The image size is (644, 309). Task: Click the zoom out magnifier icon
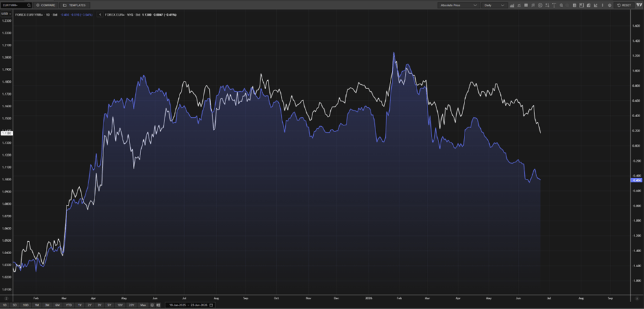pos(567,5)
